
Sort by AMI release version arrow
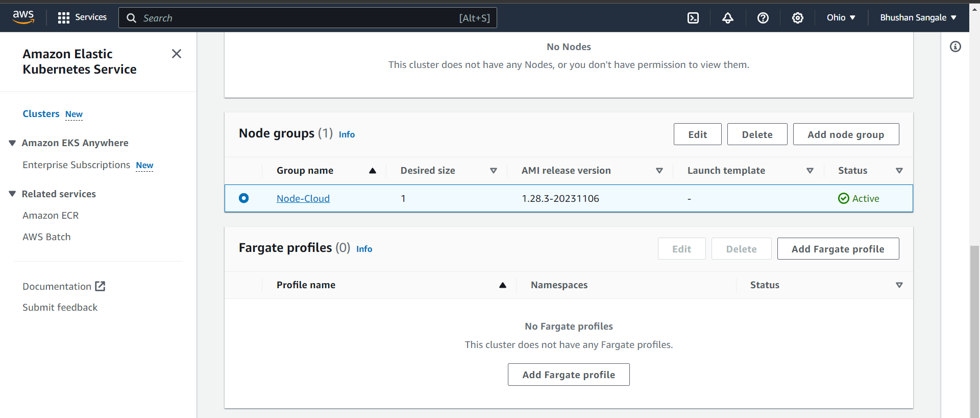pos(659,171)
